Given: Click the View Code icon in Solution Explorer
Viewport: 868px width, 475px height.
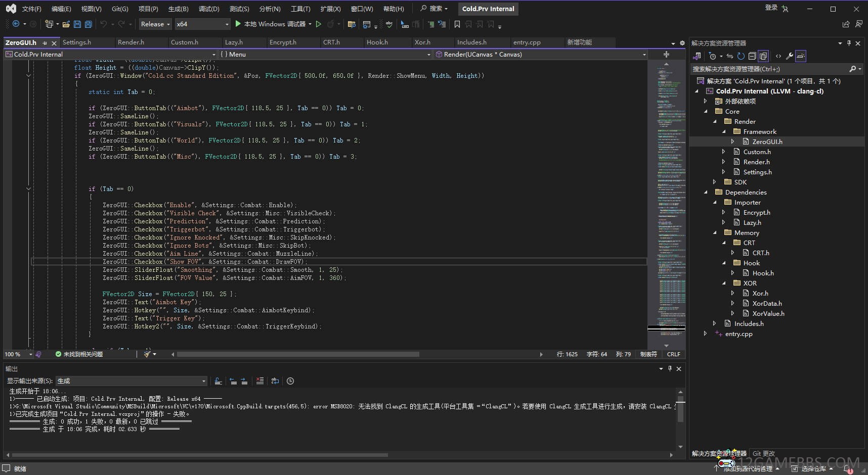Looking at the screenshot, I should 778,56.
